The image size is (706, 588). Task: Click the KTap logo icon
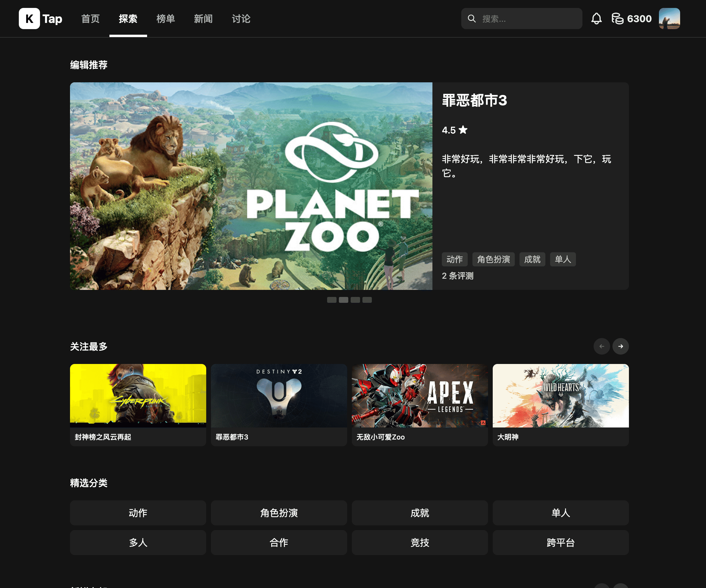coord(29,19)
